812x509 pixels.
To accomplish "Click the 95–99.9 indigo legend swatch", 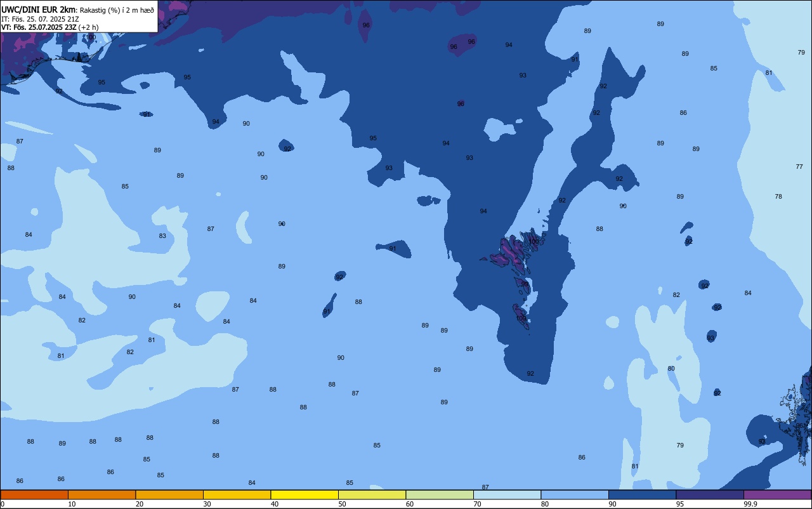I will point(710,494).
